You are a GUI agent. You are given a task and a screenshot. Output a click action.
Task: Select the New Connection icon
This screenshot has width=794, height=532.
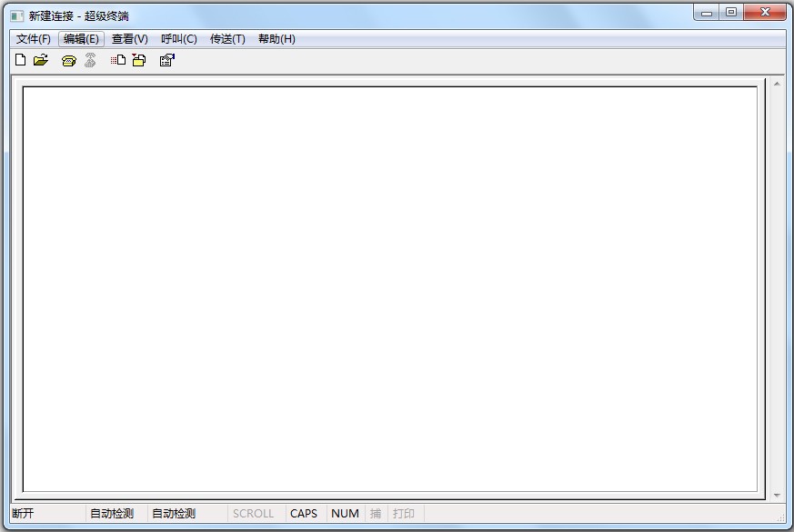tap(20, 60)
